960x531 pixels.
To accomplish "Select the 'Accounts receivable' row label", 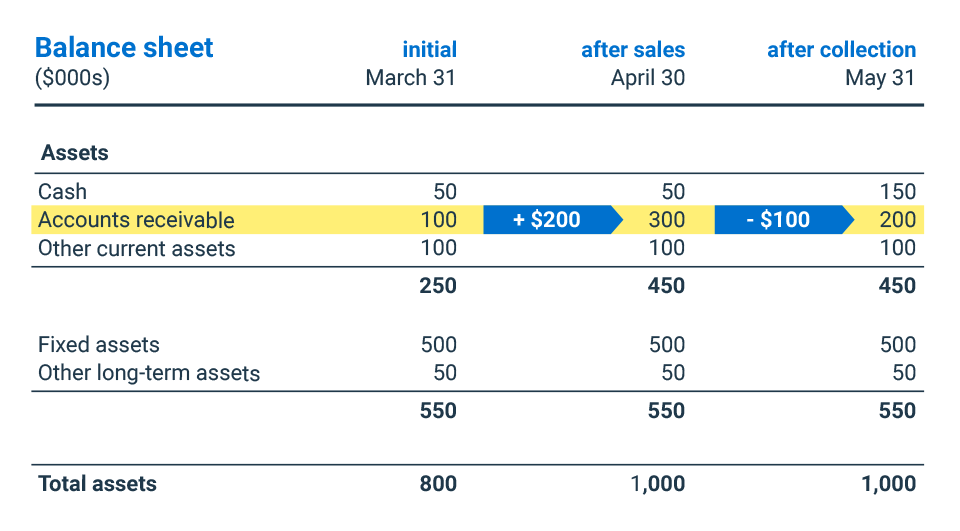I will click(x=136, y=220).
